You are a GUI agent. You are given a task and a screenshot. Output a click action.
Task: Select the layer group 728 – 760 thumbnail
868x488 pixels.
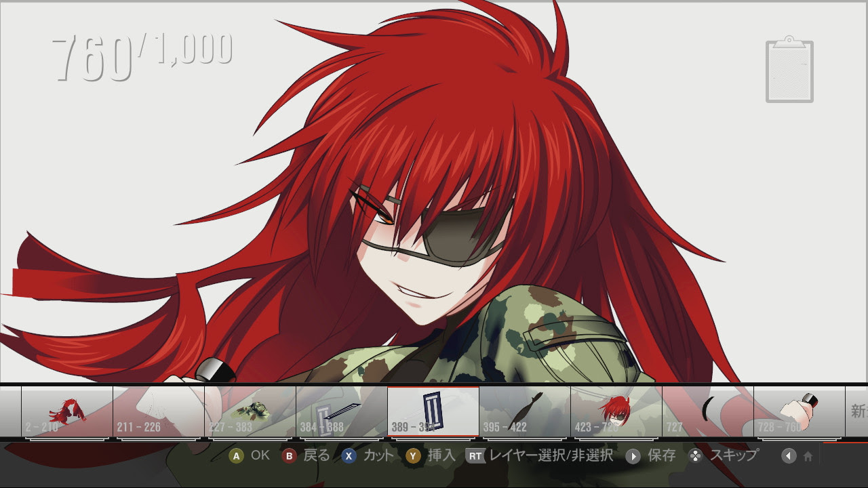coord(800,411)
